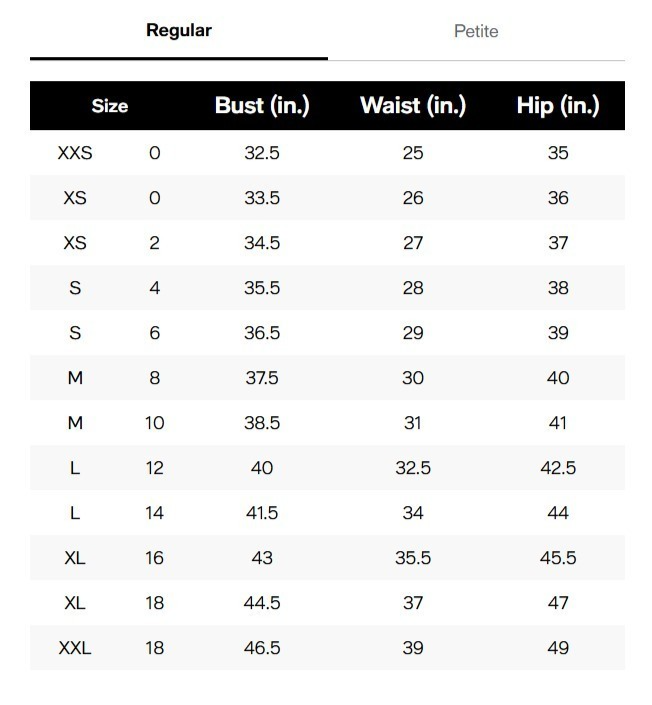652x705 pixels.
Task: Click the Size column header
Action: [110, 106]
